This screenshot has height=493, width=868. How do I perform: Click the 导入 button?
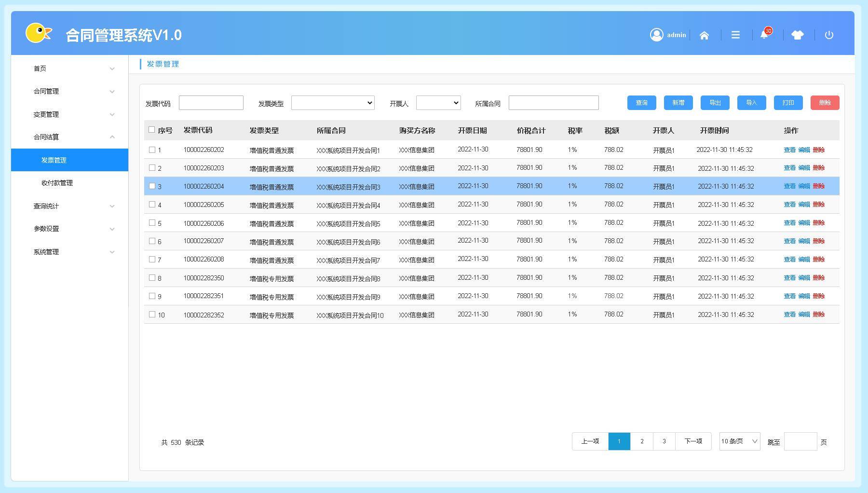point(752,103)
